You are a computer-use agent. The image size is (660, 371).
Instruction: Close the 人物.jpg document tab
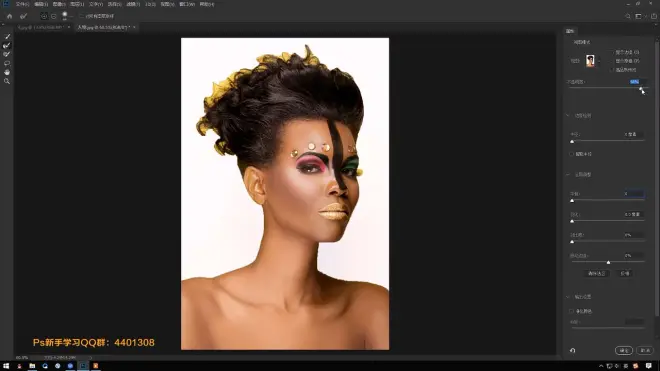pos(134,27)
